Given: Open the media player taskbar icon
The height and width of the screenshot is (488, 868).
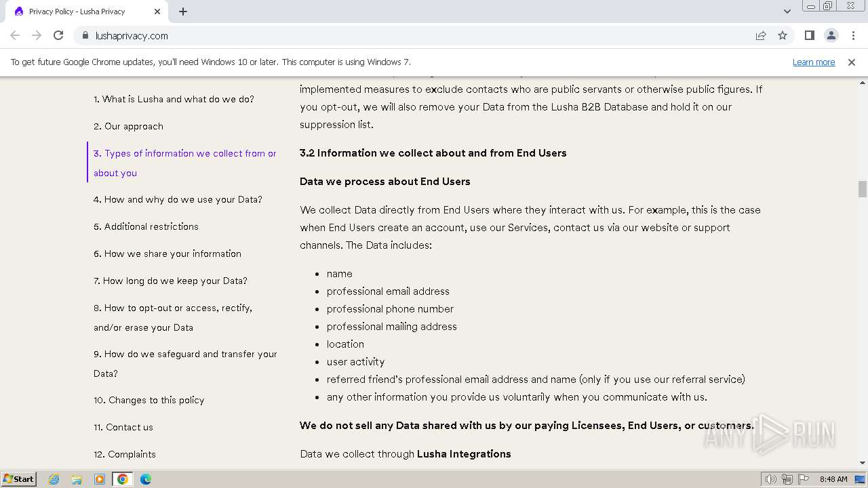Looking at the screenshot, I should [100, 479].
